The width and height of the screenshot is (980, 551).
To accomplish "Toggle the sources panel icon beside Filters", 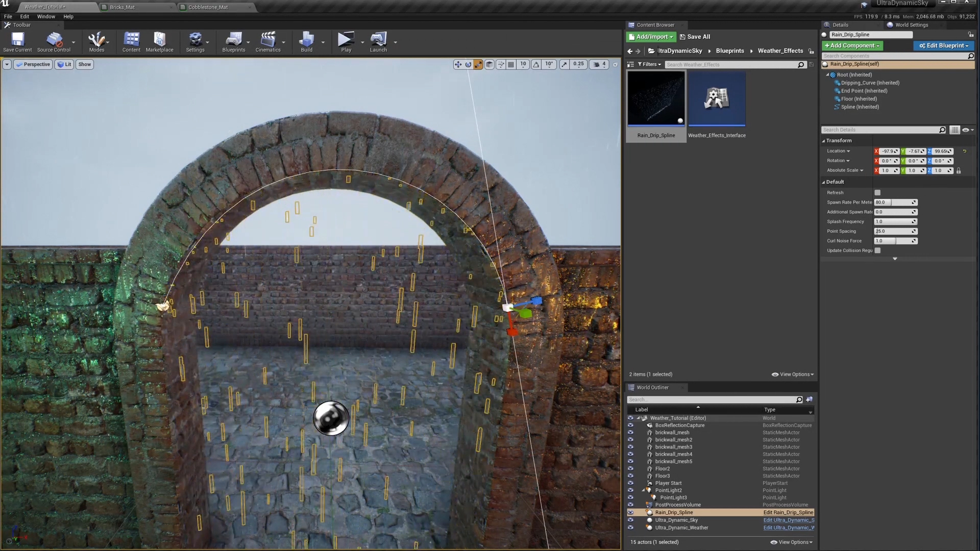I will 630,64.
